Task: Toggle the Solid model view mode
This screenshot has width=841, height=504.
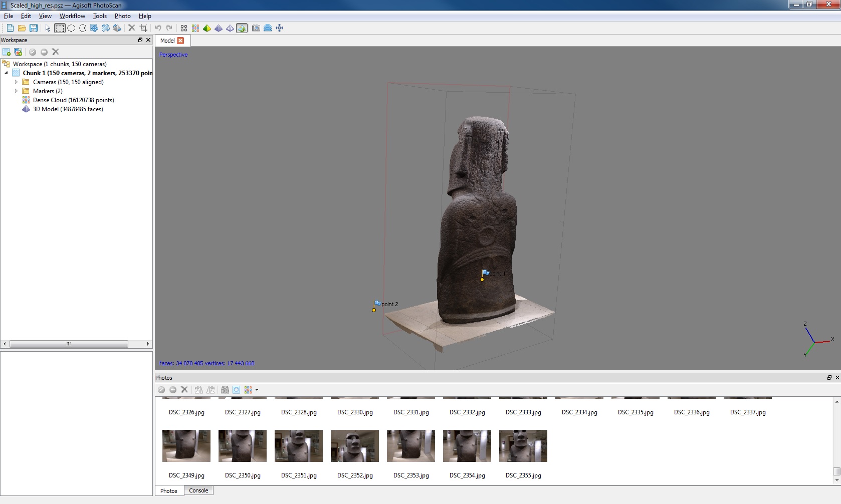Action: [x=219, y=28]
